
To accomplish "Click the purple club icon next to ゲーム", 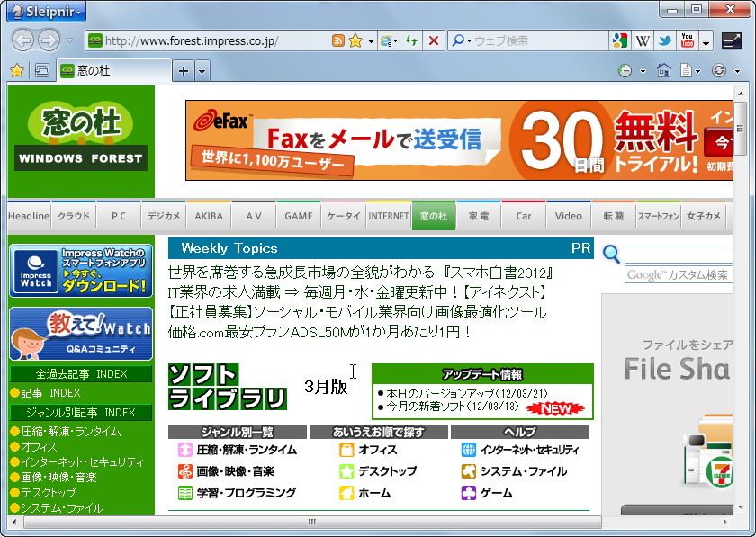I will 470,493.
